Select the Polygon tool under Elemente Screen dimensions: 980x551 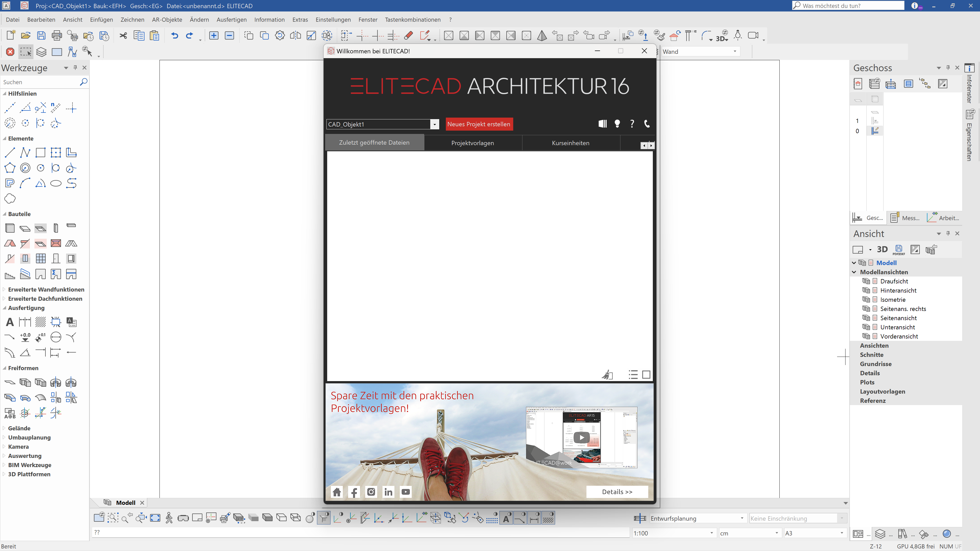10,168
